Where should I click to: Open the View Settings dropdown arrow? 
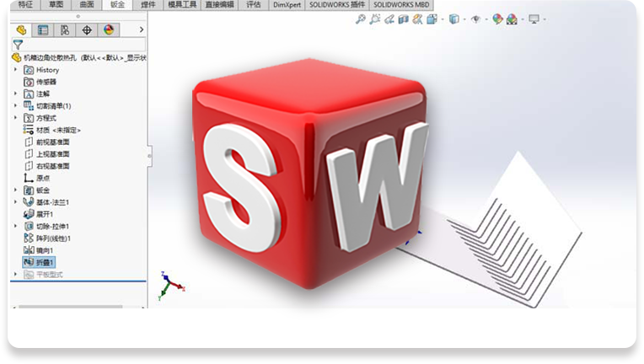[545, 19]
